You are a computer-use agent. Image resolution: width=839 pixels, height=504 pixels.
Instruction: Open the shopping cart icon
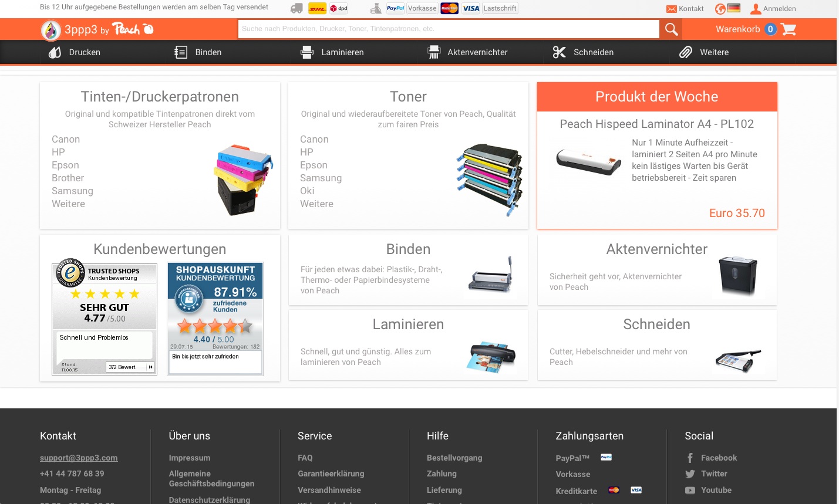coord(789,29)
